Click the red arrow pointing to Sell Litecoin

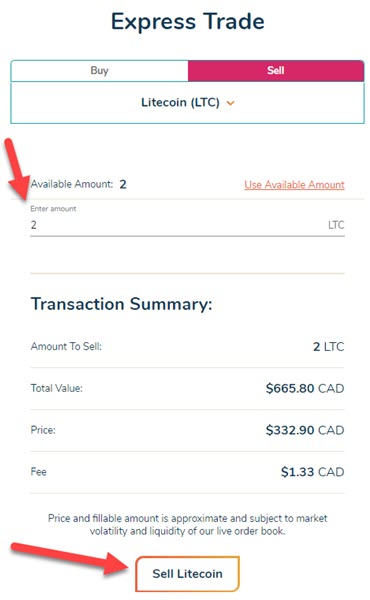pos(71,559)
